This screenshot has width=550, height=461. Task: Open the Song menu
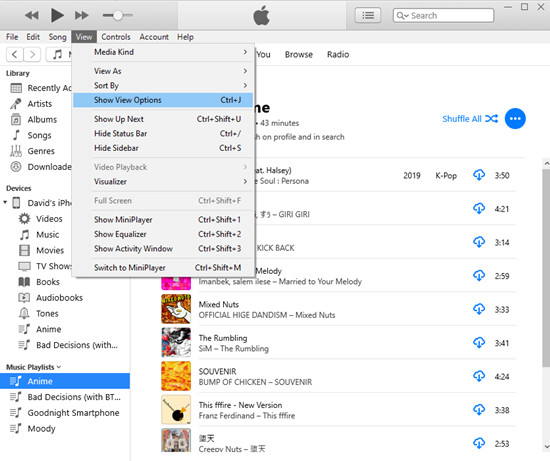click(57, 37)
